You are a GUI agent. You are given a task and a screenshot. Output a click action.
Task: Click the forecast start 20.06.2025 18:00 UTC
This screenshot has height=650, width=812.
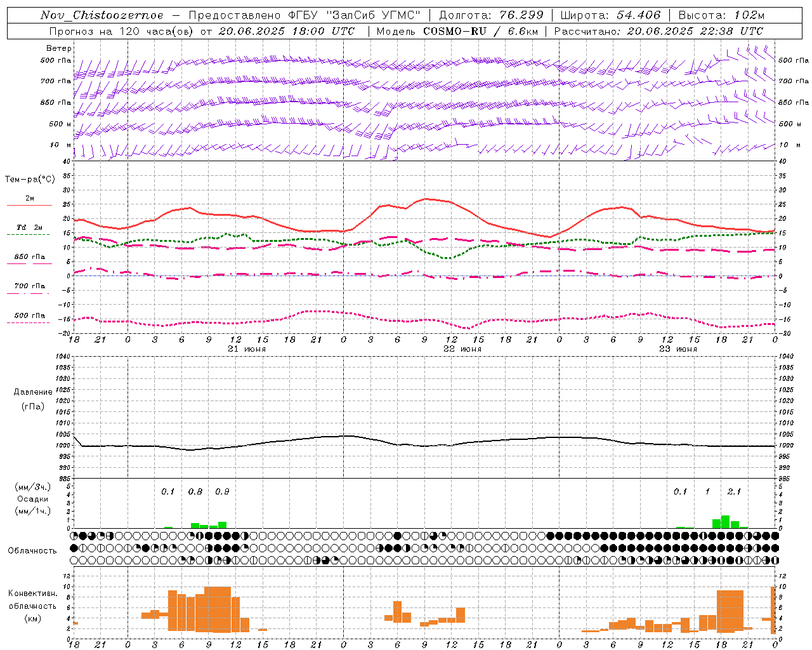(286, 31)
